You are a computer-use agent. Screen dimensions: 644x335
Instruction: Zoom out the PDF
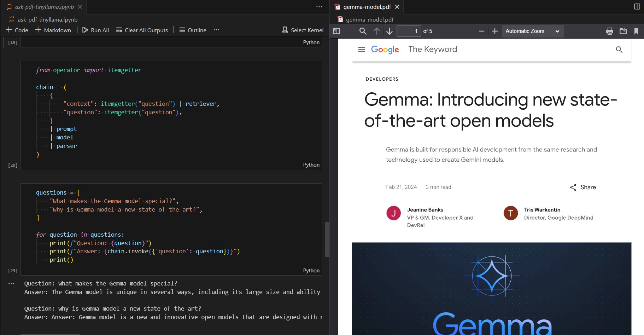pos(481,31)
